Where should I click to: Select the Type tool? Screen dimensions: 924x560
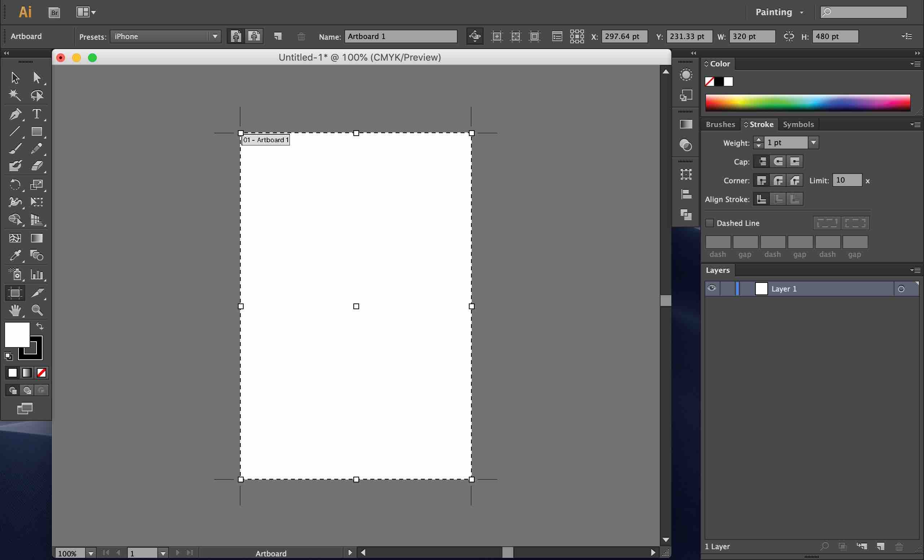click(x=36, y=114)
